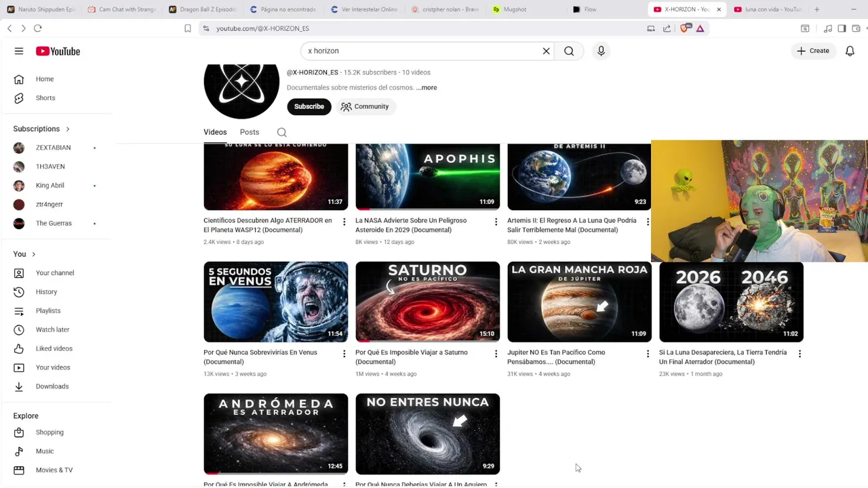This screenshot has width=868, height=488.
Task: Open options menu for WASP12 video
Action: [344, 222]
